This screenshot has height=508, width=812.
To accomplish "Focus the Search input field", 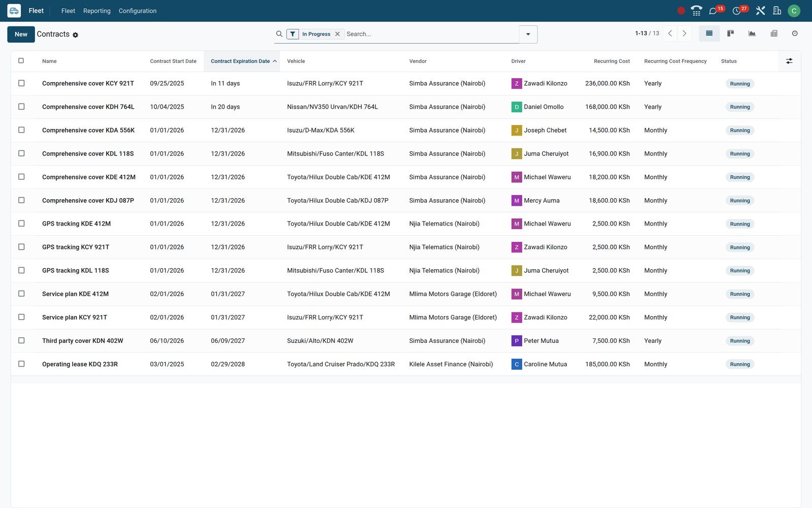I will pos(431,34).
